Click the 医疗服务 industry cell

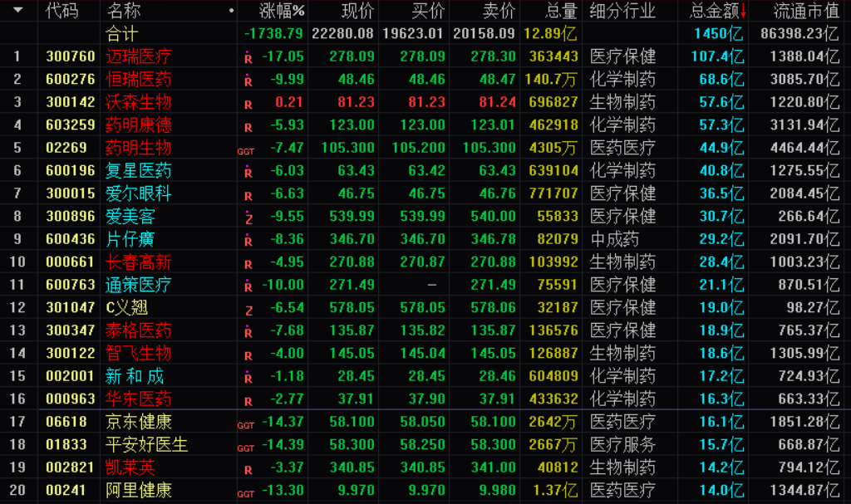point(622,445)
